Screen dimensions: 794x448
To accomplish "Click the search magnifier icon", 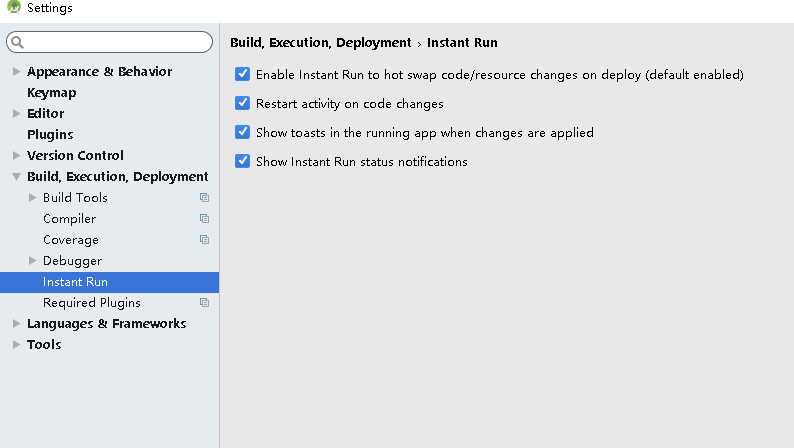I will [x=18, y=42].
